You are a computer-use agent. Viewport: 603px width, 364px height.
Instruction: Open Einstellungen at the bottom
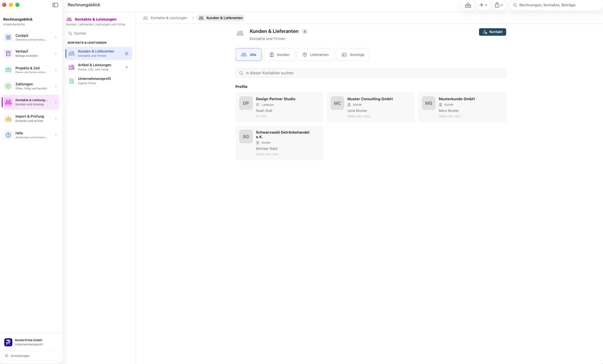click(x=31, y=356)
